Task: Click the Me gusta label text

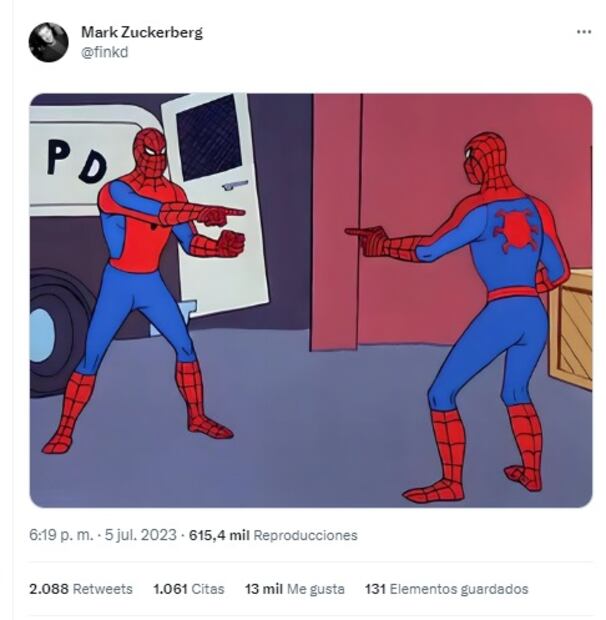Action: point(316,589)
